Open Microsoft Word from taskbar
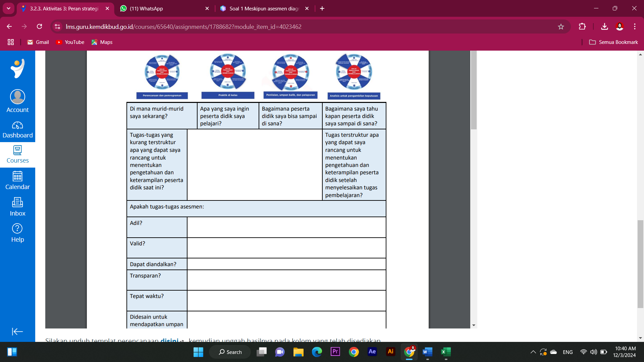The width and height of the screenshot is (644, 362). [x=427, y=352]
